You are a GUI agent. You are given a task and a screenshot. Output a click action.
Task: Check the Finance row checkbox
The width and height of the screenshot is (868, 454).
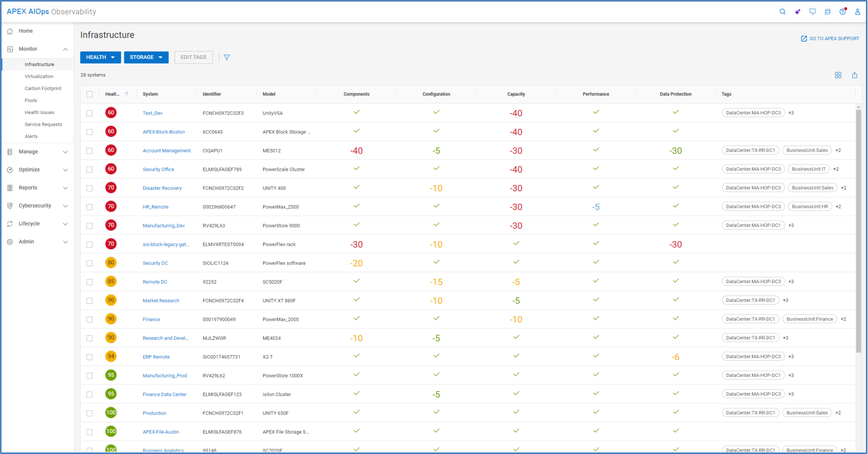pos(89,319)
